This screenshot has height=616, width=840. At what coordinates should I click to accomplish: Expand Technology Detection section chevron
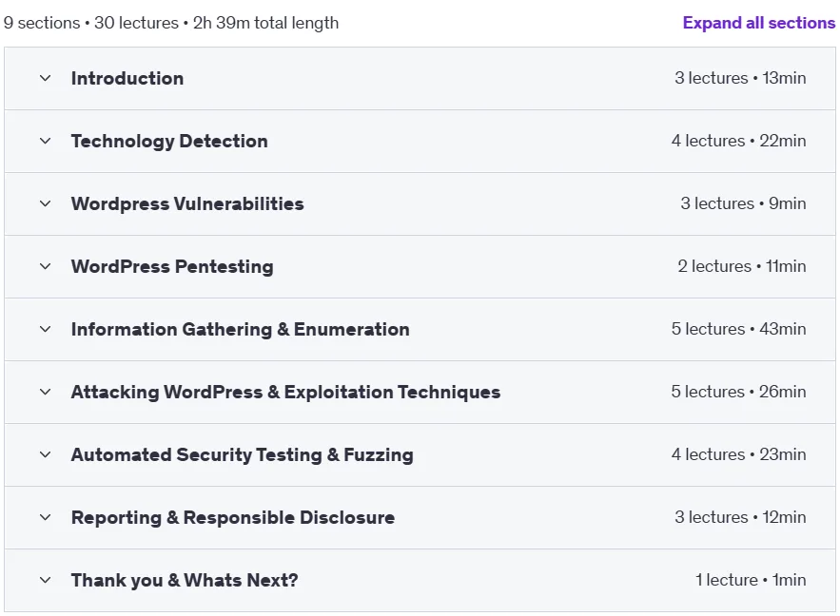[x=46, y=141]
